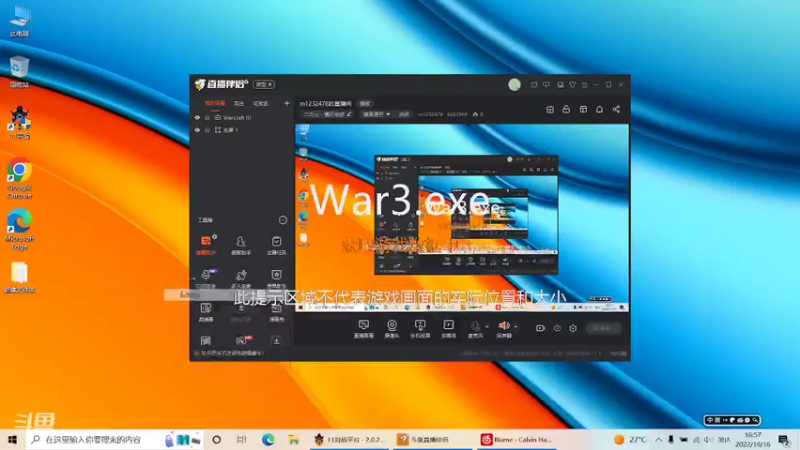
Task: Open the This PC desktop icon
Action: coord(19,21)
